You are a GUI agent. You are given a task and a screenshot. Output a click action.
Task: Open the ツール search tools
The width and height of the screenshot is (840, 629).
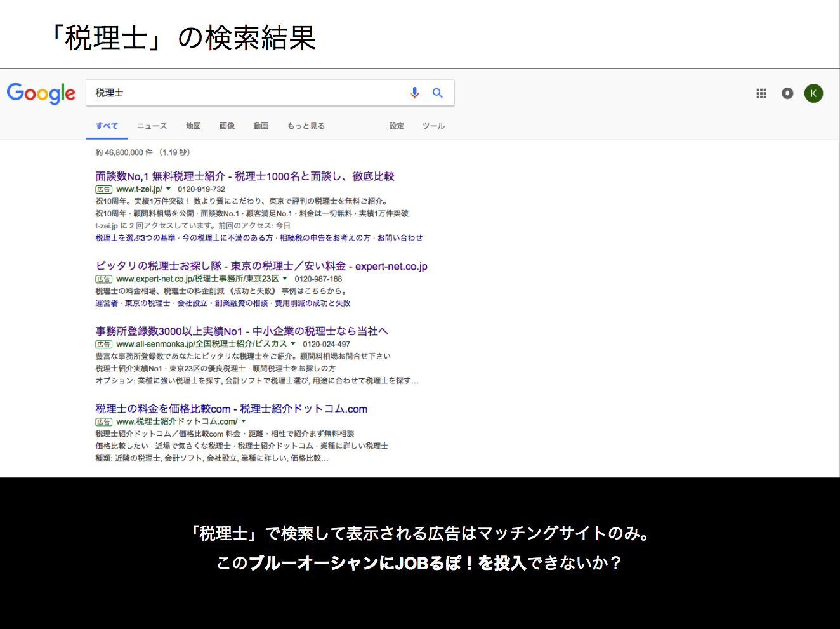[x=434, y=126]
